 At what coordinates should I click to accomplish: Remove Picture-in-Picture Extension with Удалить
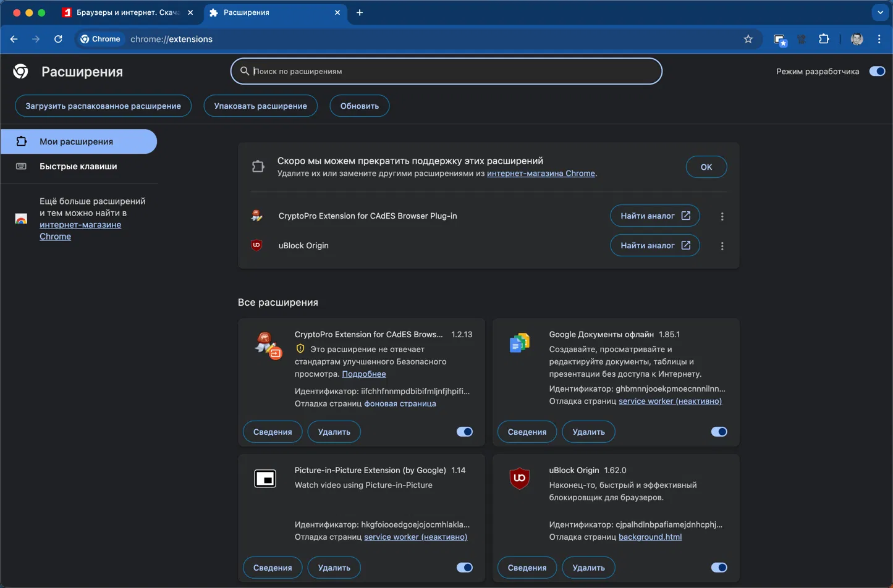tap(334, 568)
